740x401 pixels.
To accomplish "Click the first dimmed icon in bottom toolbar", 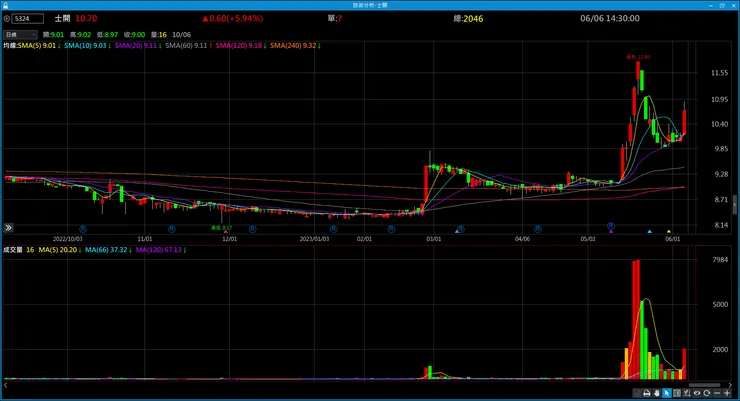I will coord(637,393).
